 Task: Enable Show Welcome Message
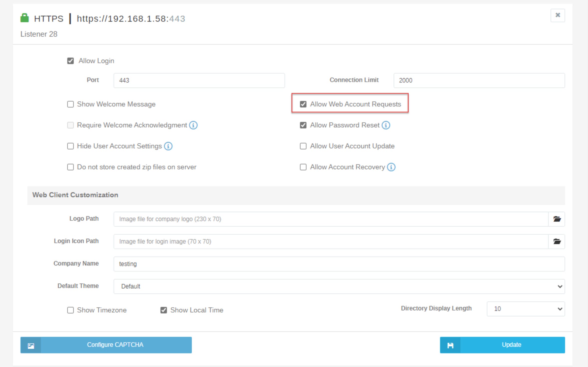pyautogui.click(x=70, y=104)
